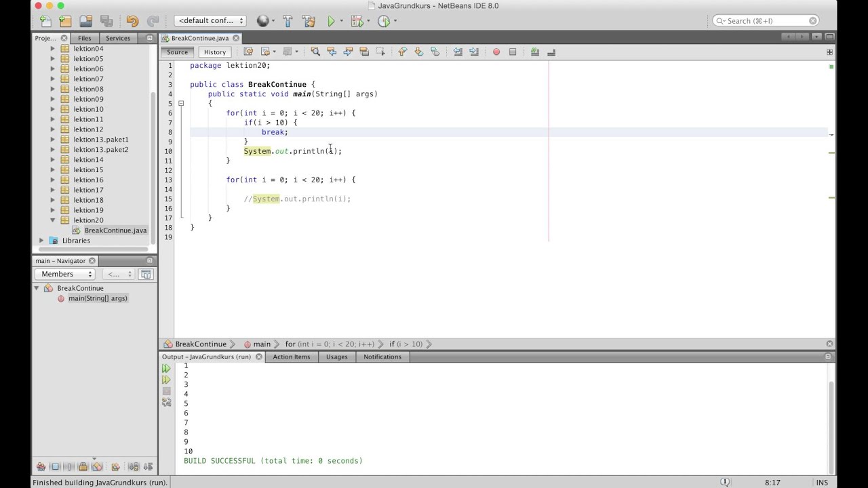Click the Debug Project icon
Image resolution: width=868 pixels, height=488 pixels.
[357, 21]
